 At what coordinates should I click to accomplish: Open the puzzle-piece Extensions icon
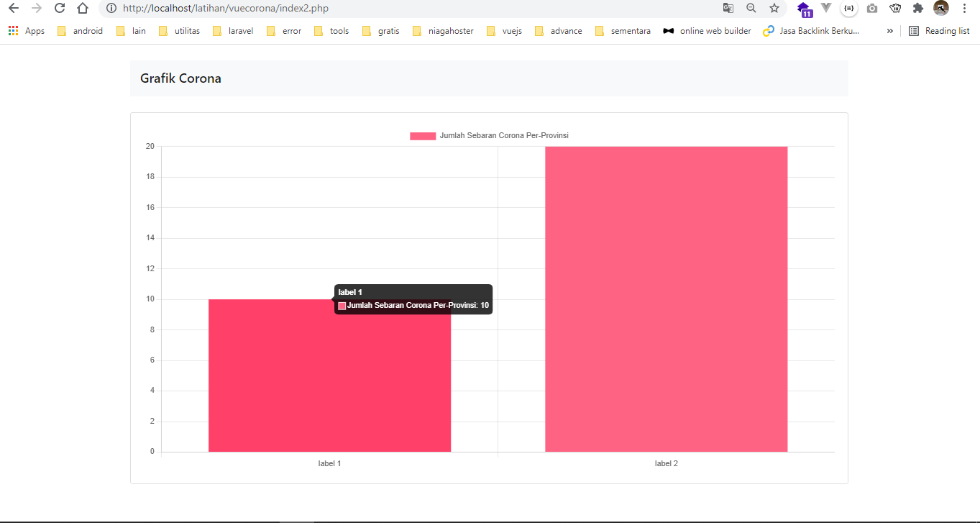918,9
